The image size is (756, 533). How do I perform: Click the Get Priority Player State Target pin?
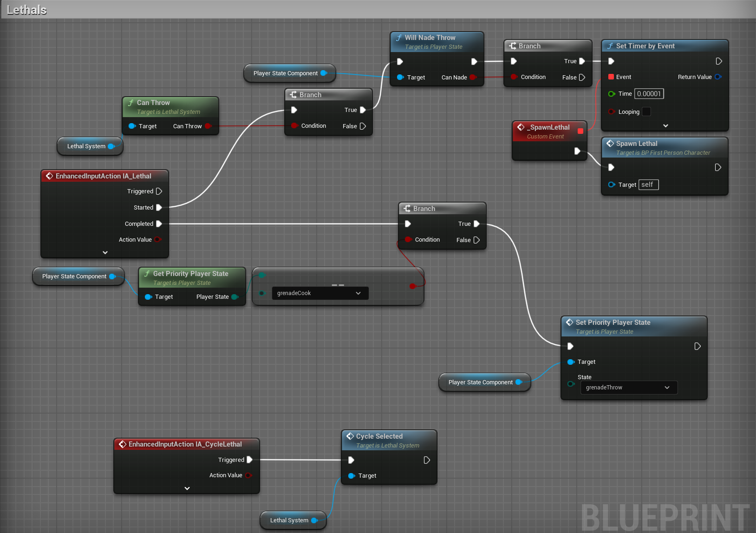pos(148,297)
